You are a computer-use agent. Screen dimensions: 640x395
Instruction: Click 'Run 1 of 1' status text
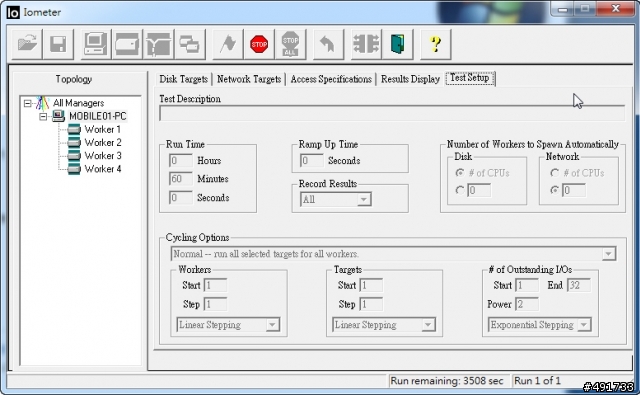(537, 381)
